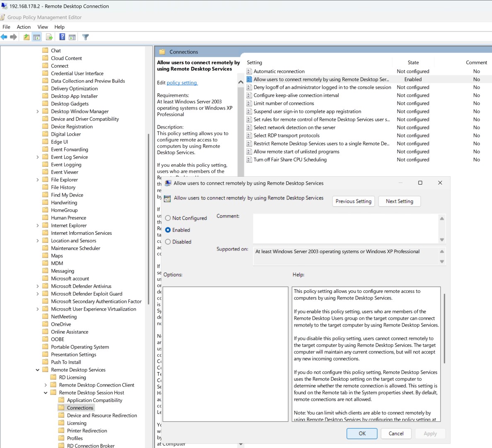Collapse Remote Desktop Session Host node

click(46, 393)
